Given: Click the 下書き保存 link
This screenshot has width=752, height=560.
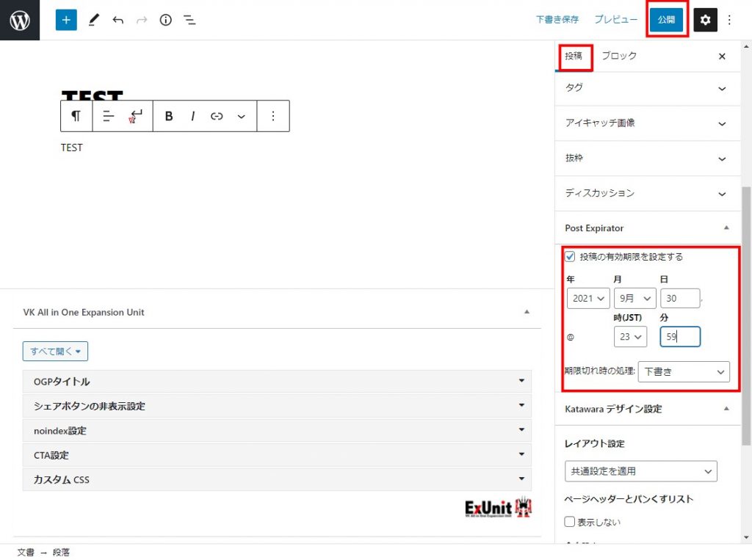Looking at the screenshot, I should click(x=557, y=20).
